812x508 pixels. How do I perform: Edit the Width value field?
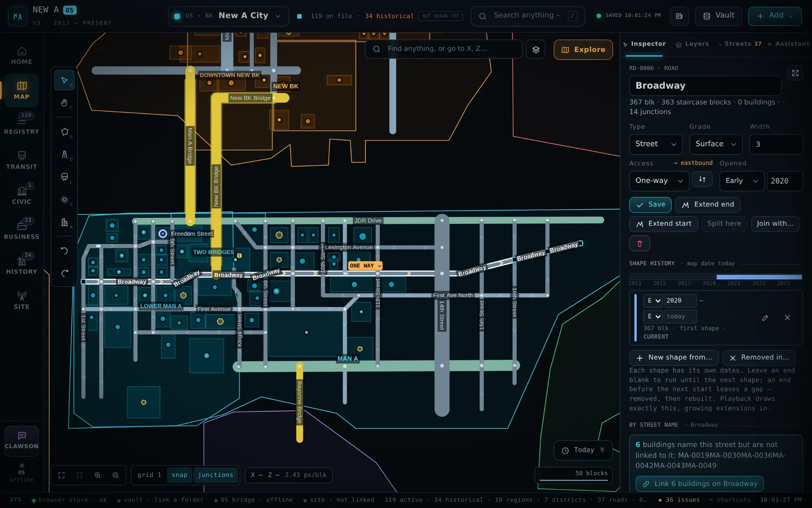[x=776, y=144]
